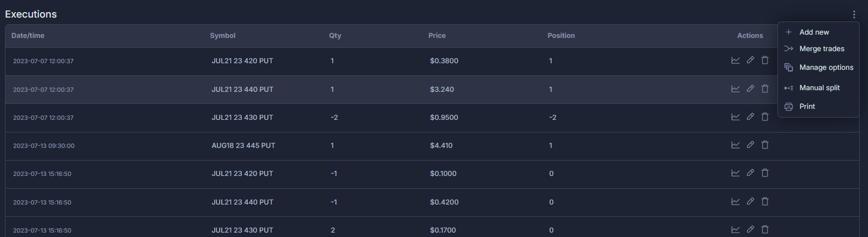
Task: Sort by Symbol column header
Action: pos(222,35)
